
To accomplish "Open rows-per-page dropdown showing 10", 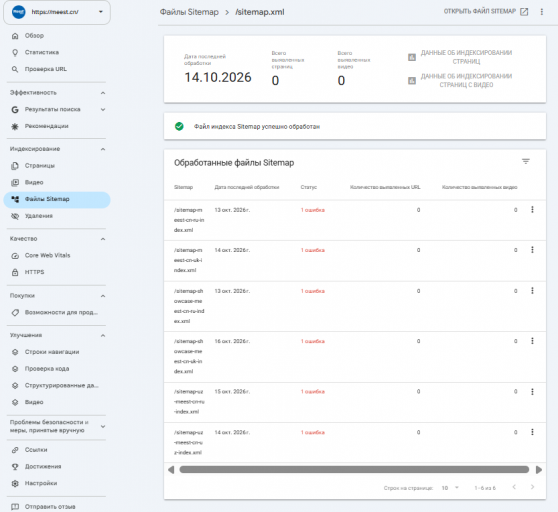I will 450,488.
